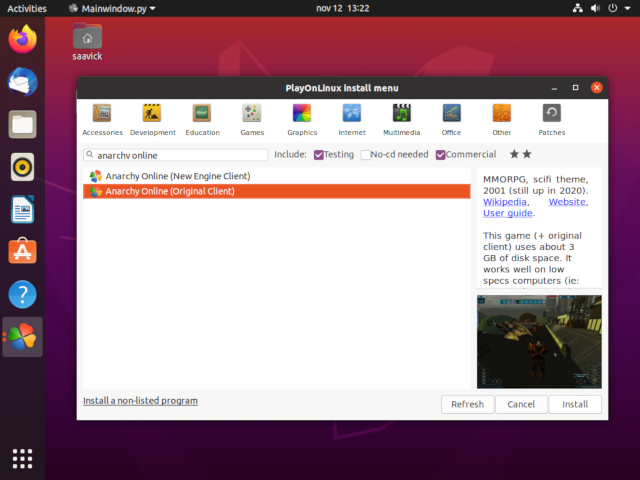This screenshot has width=640, height=480.
Task: Open the network status icon
Action: coord(578,8)
